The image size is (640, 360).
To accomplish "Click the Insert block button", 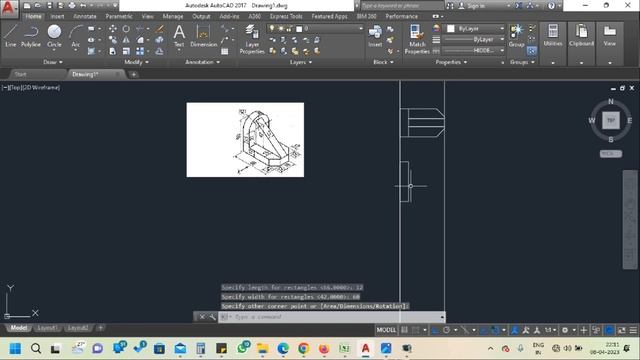I will [x=375, y=36].
